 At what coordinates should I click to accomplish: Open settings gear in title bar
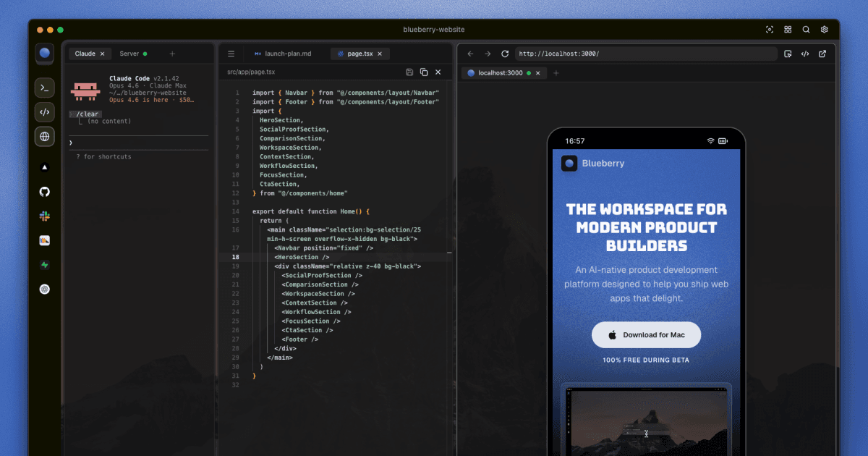(824, 30)
